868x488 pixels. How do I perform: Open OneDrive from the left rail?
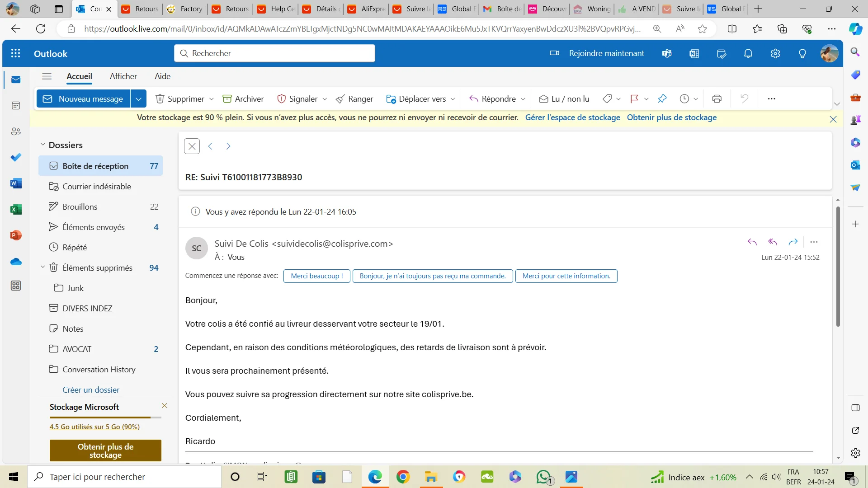(x=16, y=261)
